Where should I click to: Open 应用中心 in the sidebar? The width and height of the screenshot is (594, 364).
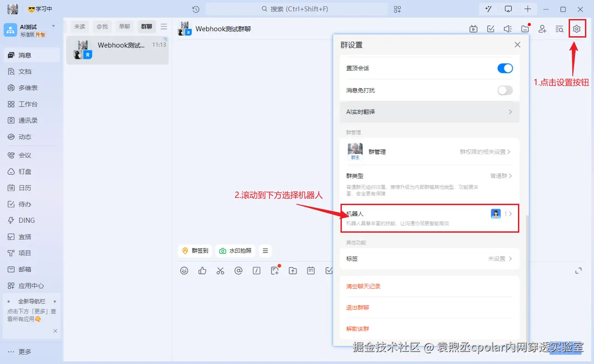pyautogui.click(x=31, y=286)
